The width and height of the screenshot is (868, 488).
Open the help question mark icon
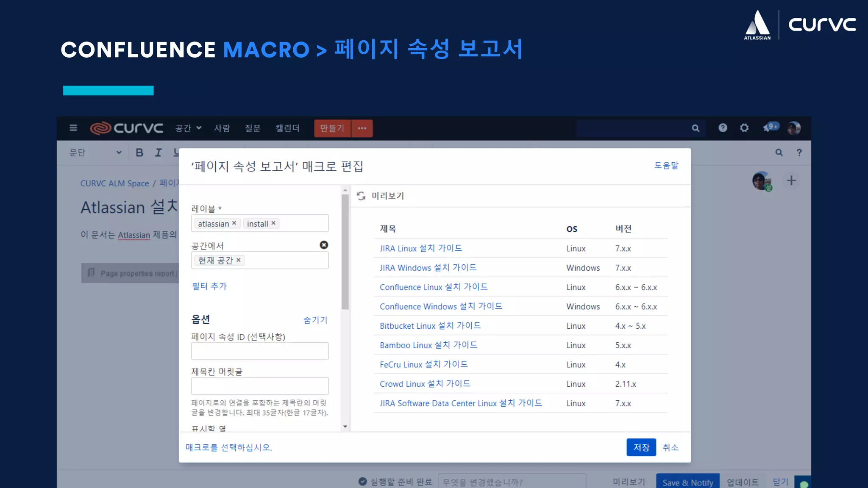[723, 128]
